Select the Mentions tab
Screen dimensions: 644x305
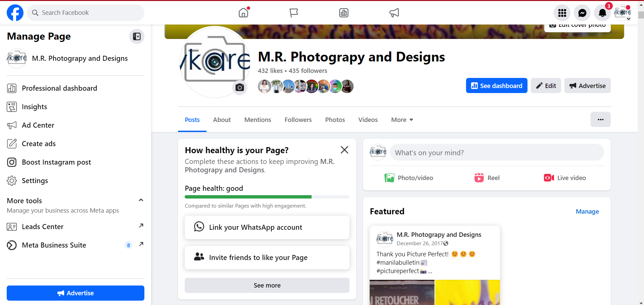258,120
